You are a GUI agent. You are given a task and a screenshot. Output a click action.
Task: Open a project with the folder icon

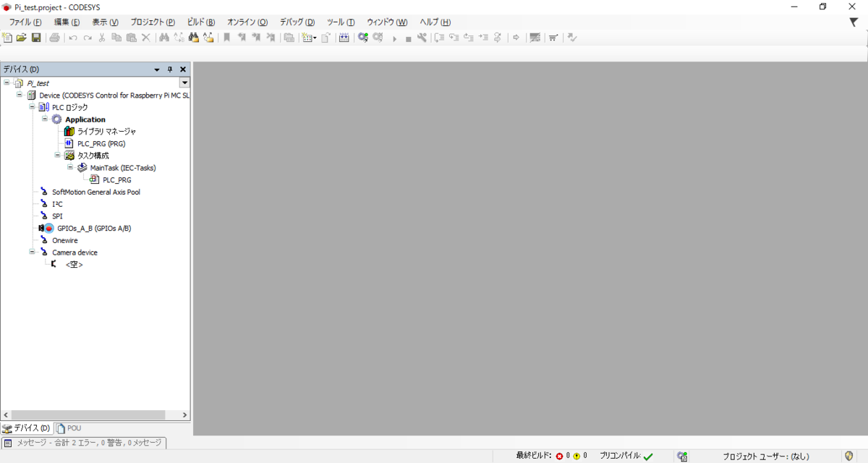(x=22, y=38)
